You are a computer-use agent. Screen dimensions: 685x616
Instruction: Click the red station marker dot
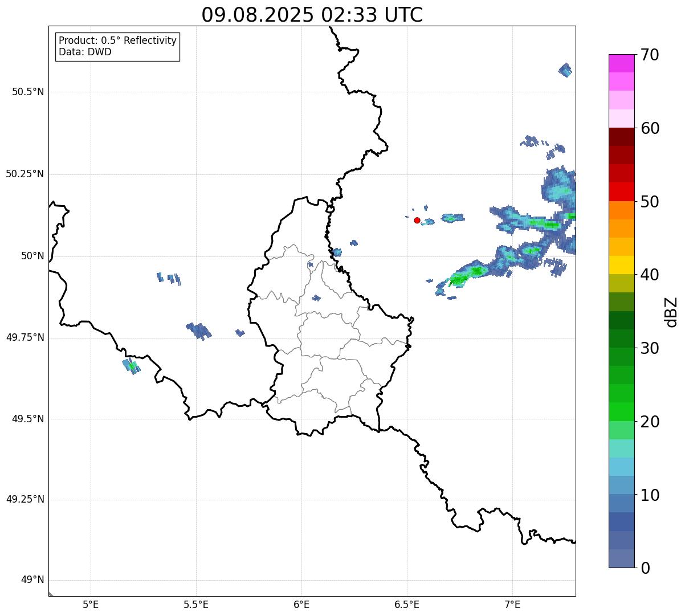pyautogui.click(x=417, y=220)
